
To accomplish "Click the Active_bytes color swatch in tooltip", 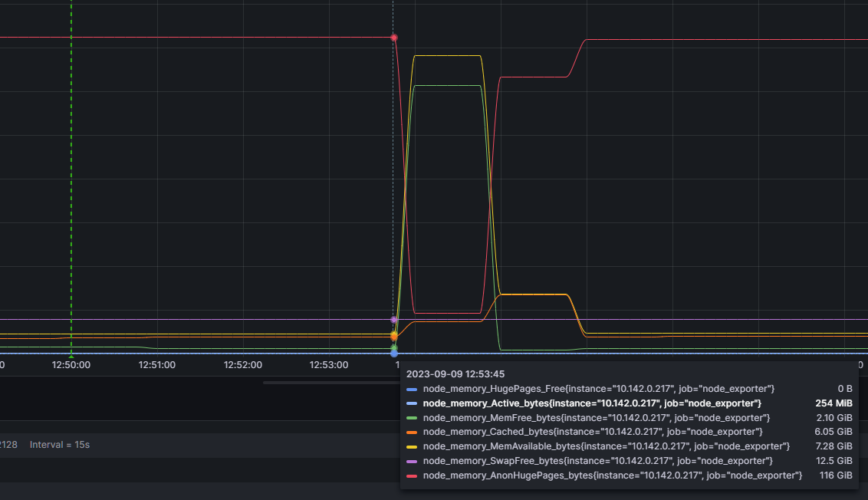I will 412,403.
